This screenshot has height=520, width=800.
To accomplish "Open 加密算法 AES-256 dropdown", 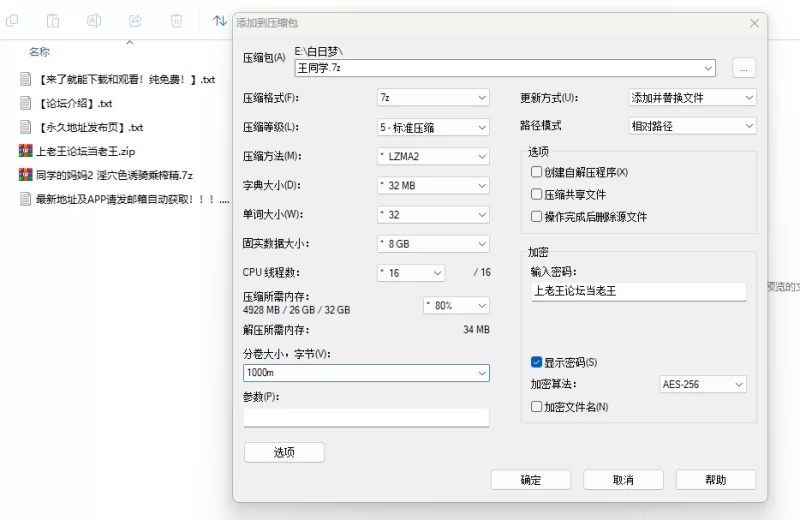I will click(x=703, y=384).
